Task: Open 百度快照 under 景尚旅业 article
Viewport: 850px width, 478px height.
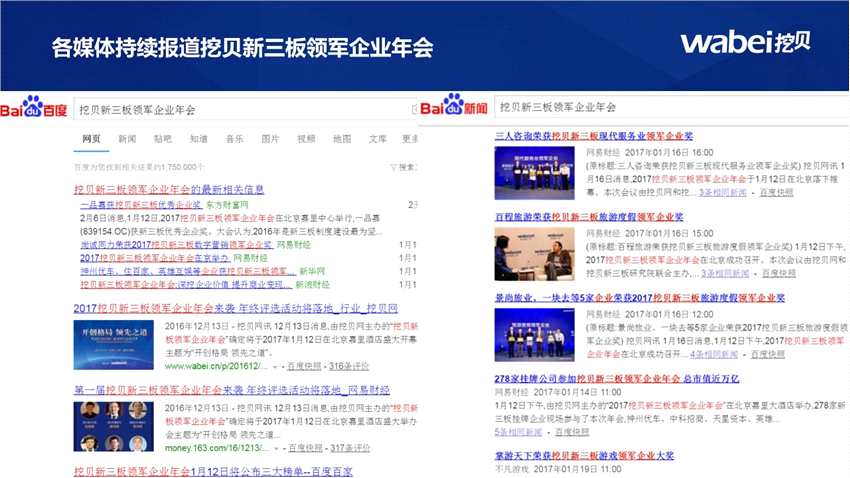Action: pos(768,354)
